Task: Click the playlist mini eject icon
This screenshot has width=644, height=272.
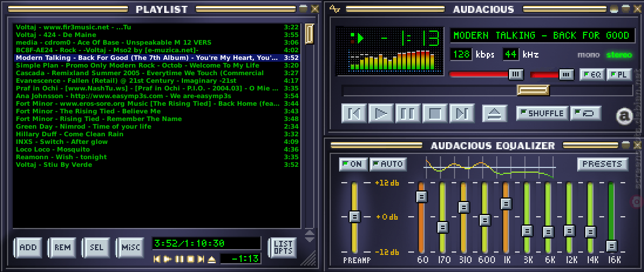Action: [x=212, y=259]
